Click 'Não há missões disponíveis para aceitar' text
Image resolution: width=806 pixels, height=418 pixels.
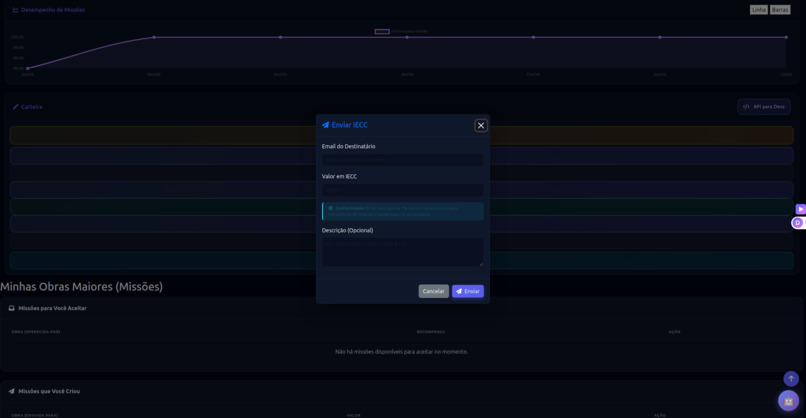click(401, 352)
